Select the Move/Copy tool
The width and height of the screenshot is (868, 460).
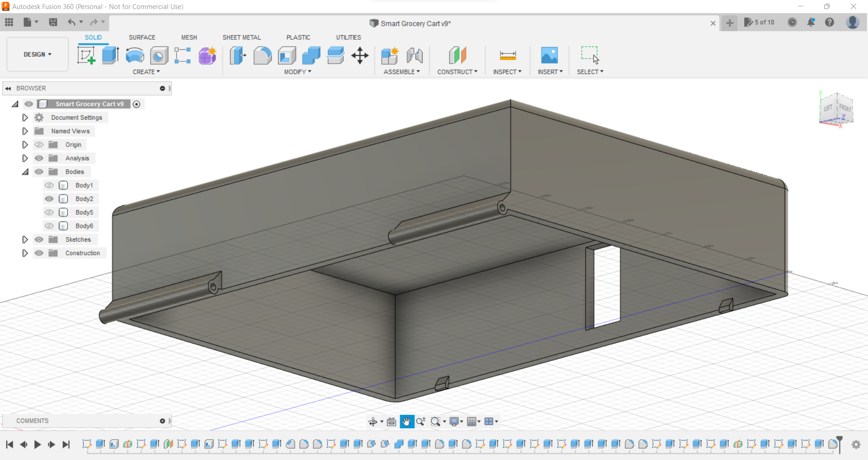pyautogui.click(x=360, y=56)
